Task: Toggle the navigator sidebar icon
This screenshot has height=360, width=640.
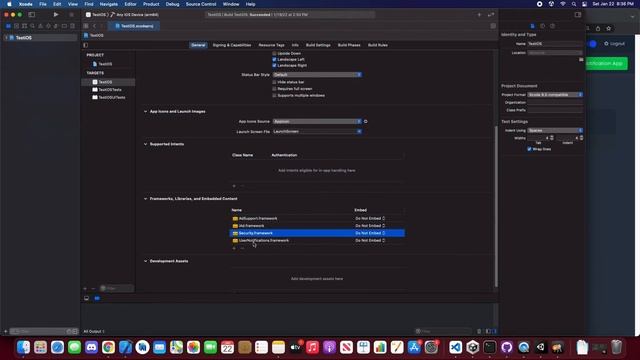Action: [x=31, y=15]
